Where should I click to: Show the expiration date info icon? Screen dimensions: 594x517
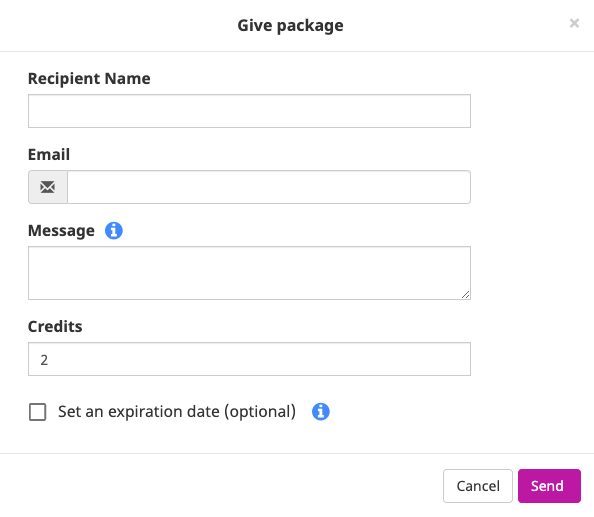(320, 412)
